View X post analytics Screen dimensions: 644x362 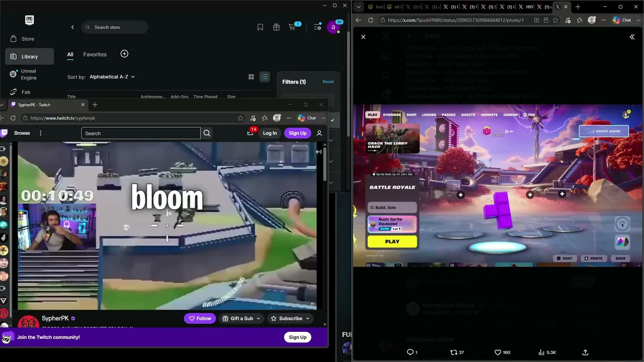coord(547,352)
